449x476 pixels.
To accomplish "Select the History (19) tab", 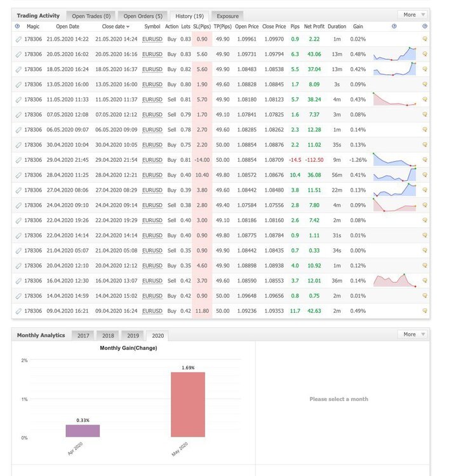I will pyautogui.click(x=189, y=16).
